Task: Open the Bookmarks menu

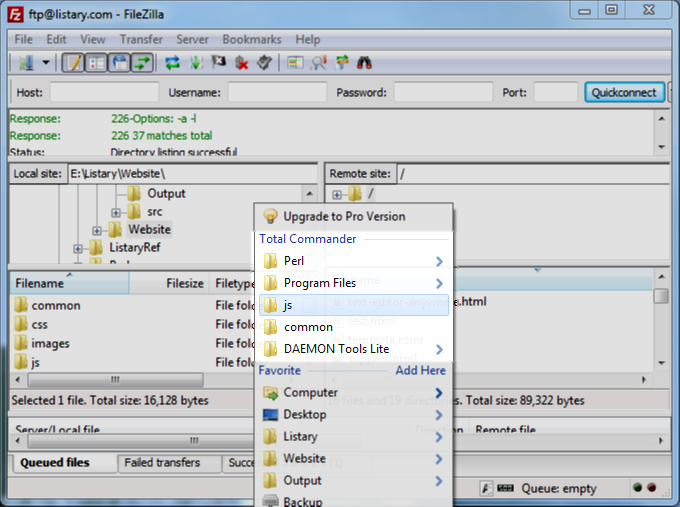Action: click(252, 39)
